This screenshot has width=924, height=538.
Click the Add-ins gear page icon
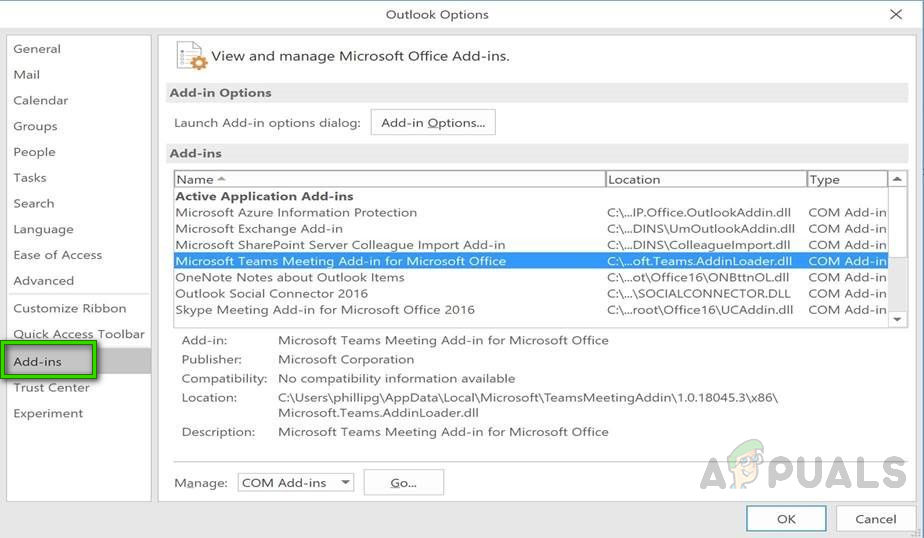click(190, 56)
